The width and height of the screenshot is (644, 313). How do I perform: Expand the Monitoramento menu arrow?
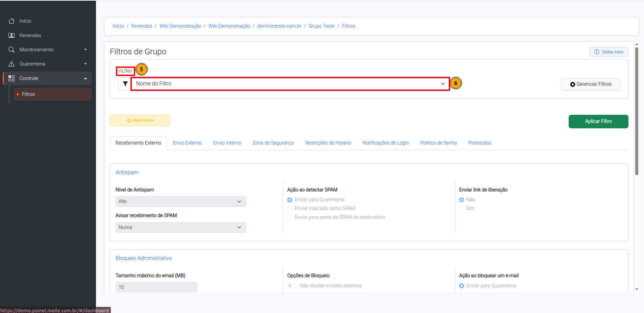(85, 50)
